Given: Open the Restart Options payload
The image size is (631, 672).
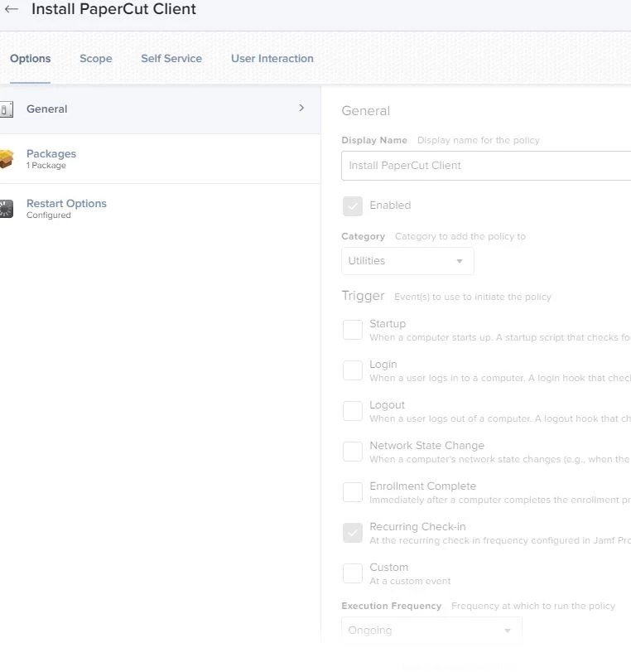Looking at the screenshot, I should coord(160,209).
